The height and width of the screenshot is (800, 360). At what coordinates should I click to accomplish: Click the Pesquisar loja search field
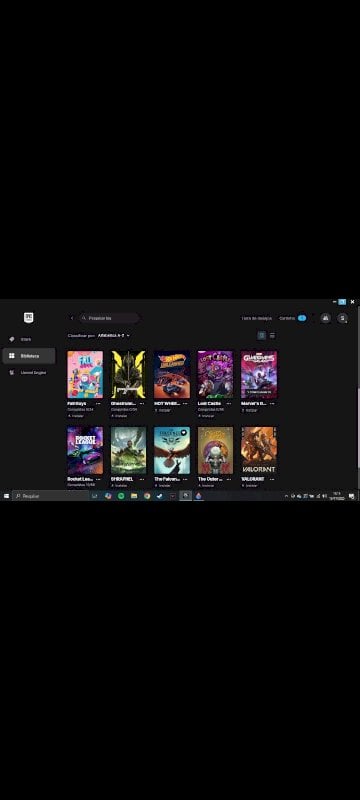(109, 318)
